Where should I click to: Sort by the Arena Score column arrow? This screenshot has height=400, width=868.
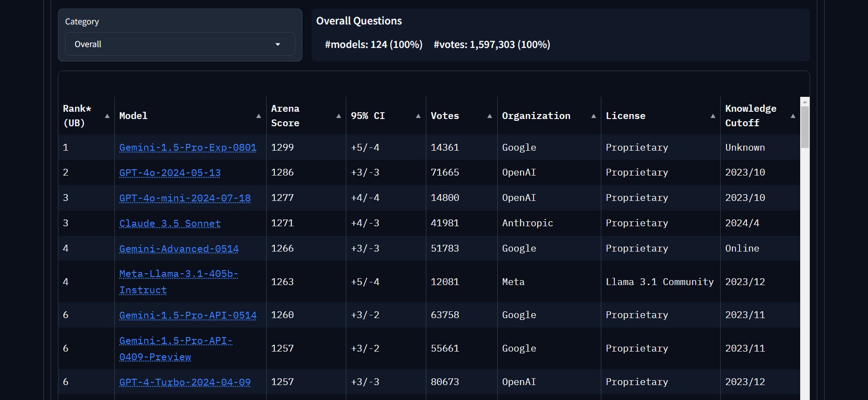click(x=339, y=116)
